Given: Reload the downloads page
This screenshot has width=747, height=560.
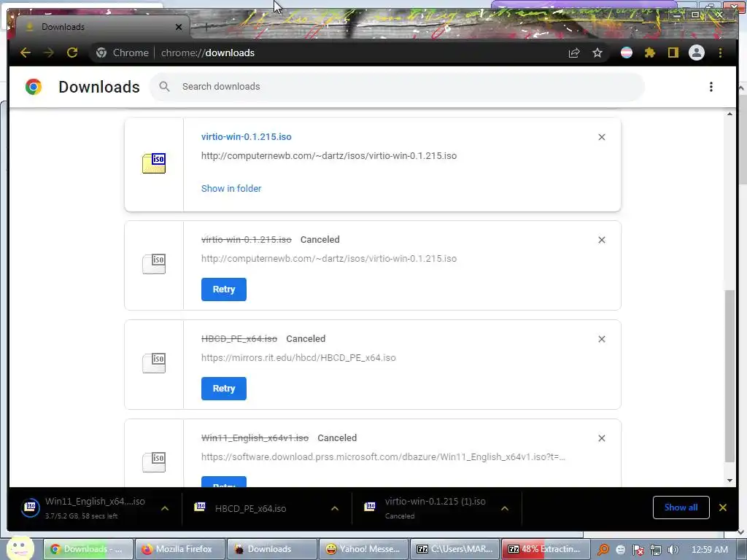Looking at the screenshot, I should (x=72, y=52).
